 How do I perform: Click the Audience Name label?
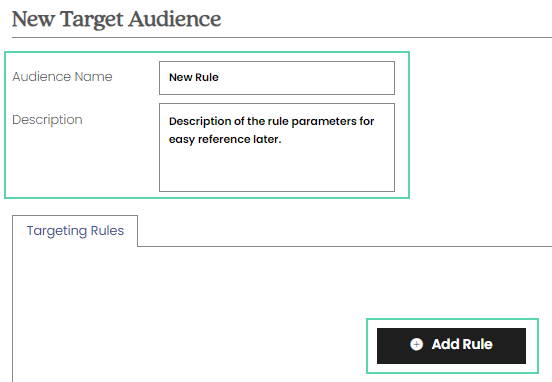(x=62, y=77)
